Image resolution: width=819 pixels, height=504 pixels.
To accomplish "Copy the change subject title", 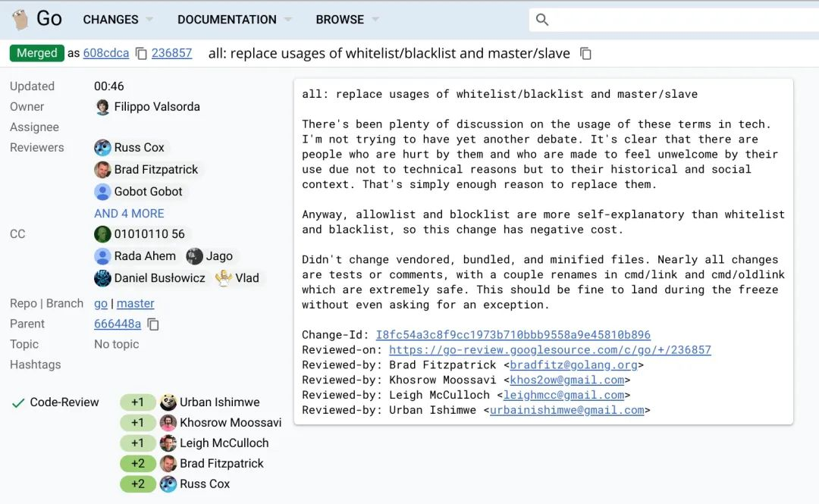I will 586,53.
